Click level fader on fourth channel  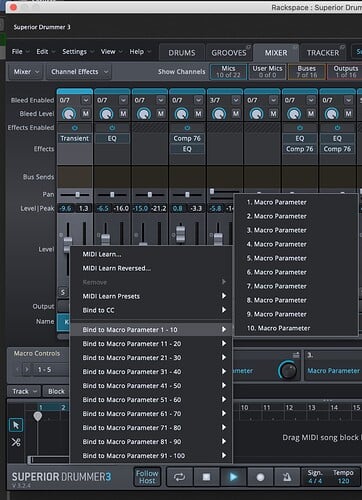180,234
